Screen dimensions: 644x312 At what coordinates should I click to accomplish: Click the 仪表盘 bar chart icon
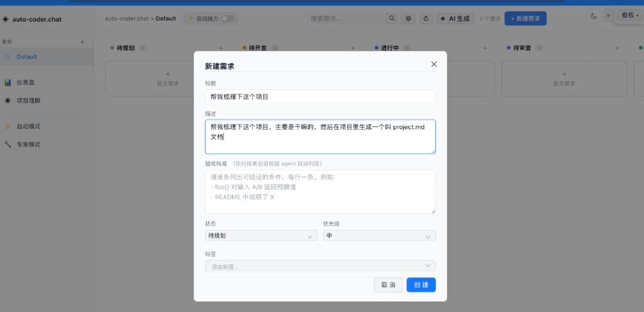[8, 82]
